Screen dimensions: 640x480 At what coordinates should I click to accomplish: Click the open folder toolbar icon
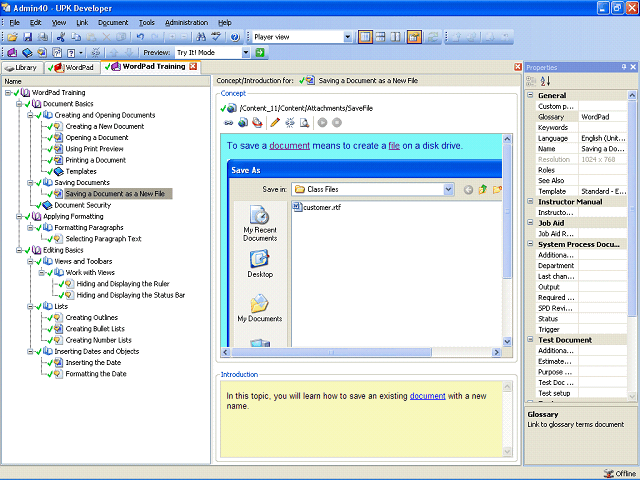click(12, 37)
